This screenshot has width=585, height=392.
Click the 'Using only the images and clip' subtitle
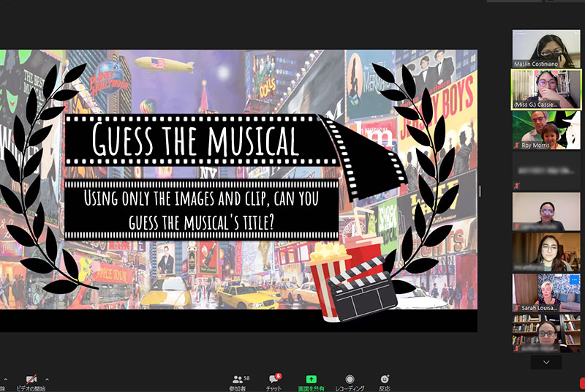click(202, 210)
